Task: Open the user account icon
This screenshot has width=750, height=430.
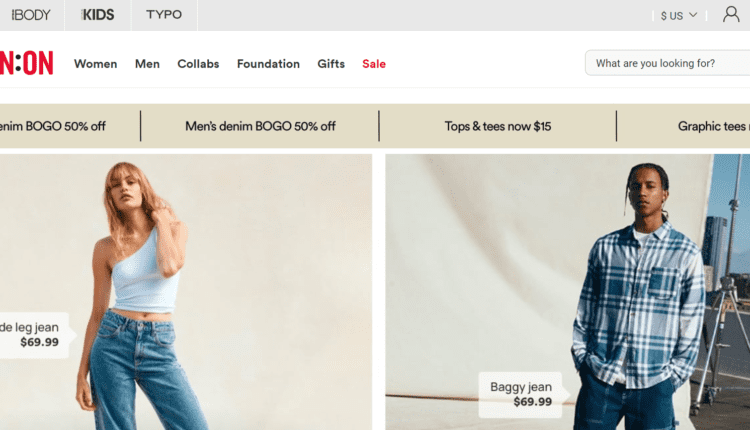Action: [x=731, y=15]
